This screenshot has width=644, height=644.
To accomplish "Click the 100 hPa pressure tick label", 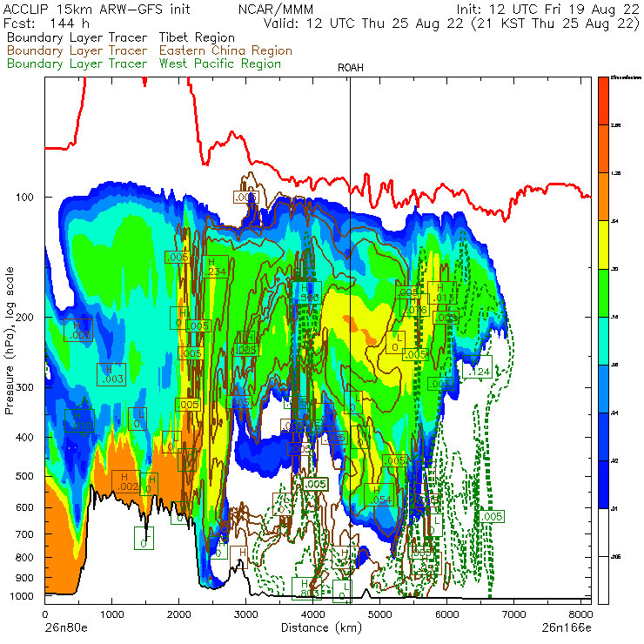I will pyautogui.click(x=24, y=198).
